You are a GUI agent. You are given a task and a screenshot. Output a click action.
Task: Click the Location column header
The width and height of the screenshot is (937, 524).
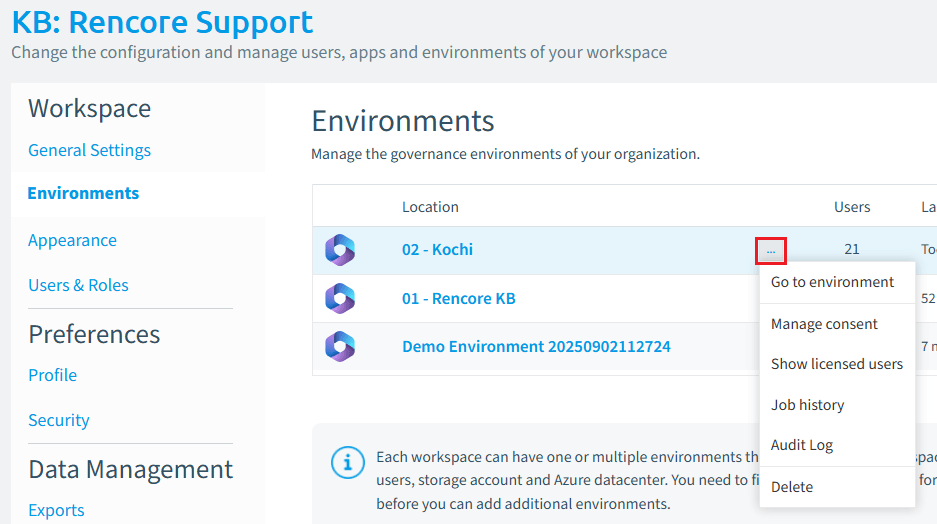click(x=430, y=207)
